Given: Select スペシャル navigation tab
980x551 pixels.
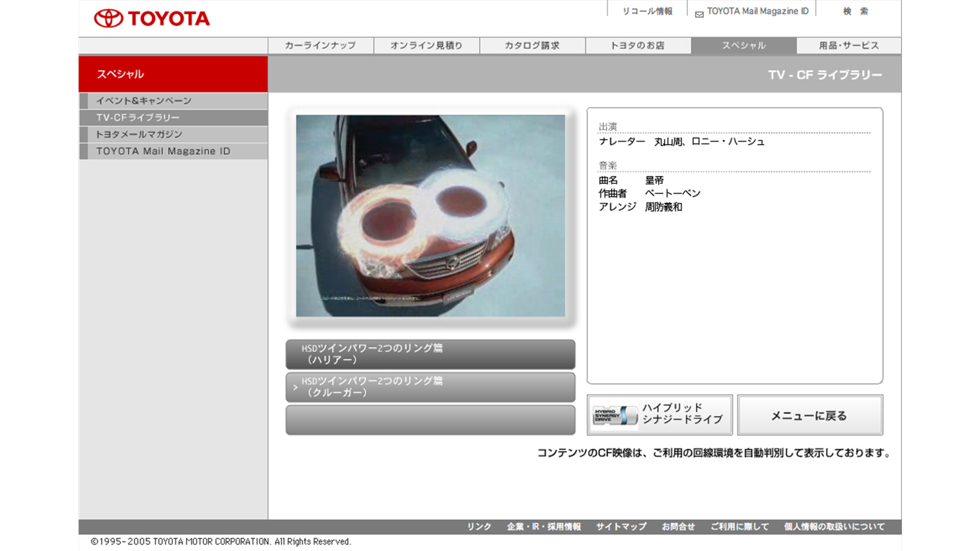Looking at the screenshot, I should (744, 45).
